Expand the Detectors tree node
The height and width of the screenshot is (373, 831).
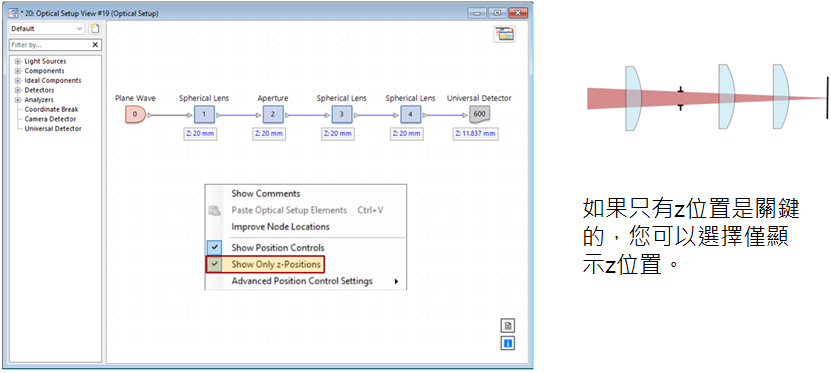(18, 90)
